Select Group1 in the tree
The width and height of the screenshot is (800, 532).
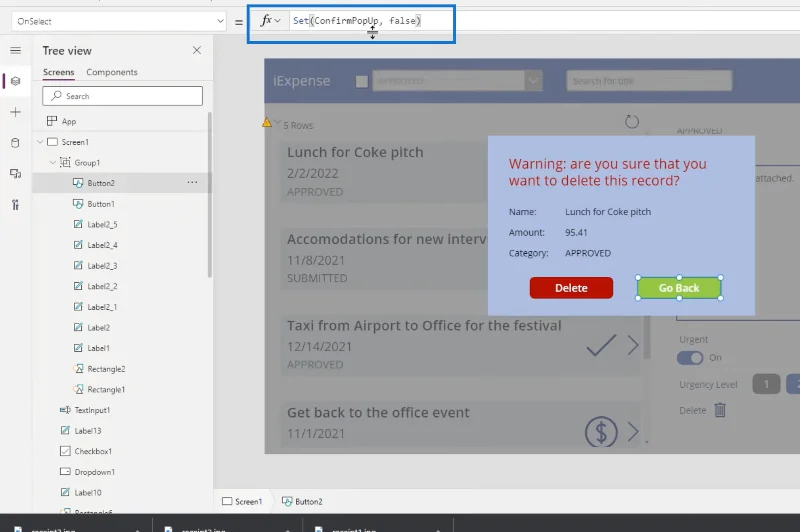[87, 162]
